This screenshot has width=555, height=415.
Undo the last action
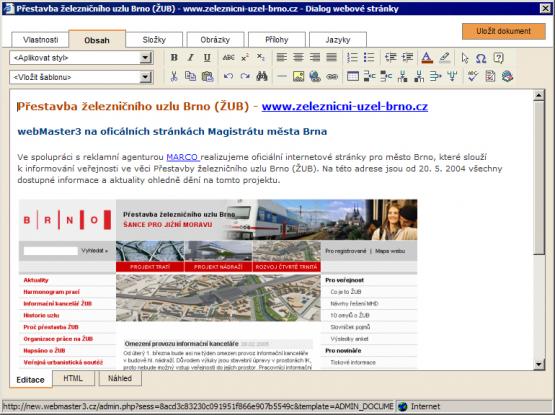[x=228, y=76]
